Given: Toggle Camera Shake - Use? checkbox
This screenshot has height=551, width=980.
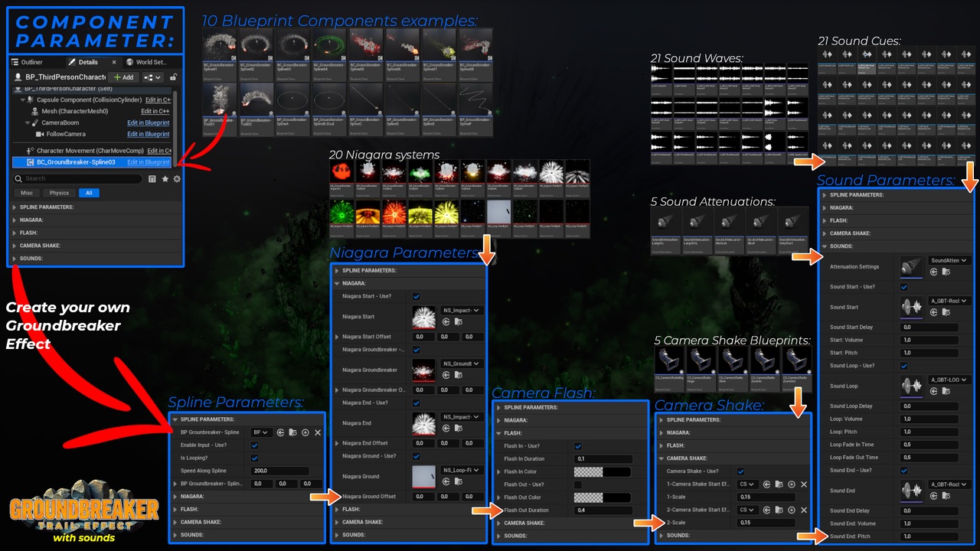Looking at the screenshot, I should click(x=740, y=471).
